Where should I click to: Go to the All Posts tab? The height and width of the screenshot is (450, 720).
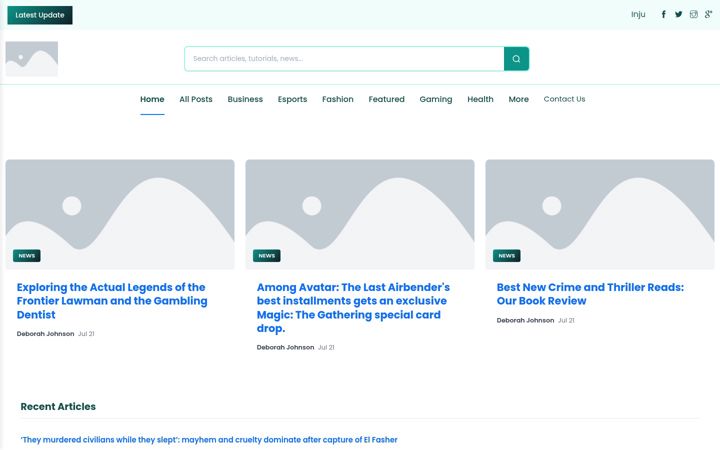click(196, 99)
